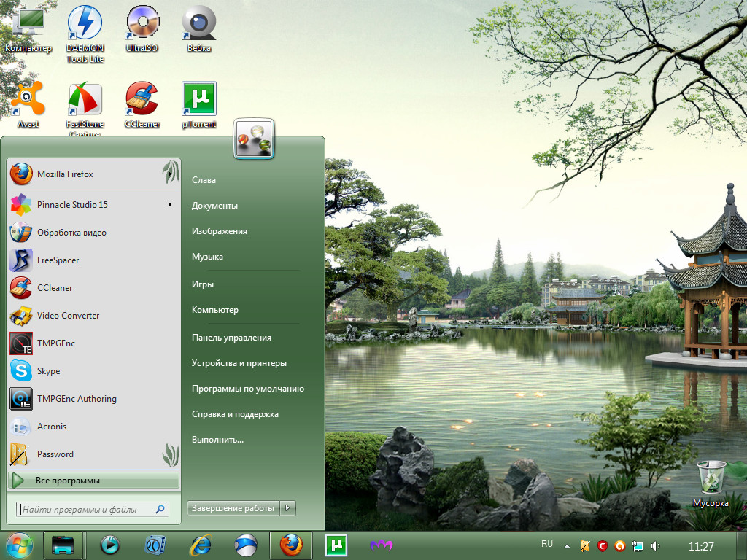Launch Skype from the Start menu
The height and width of the screenshot is (560, 747).
48,371
